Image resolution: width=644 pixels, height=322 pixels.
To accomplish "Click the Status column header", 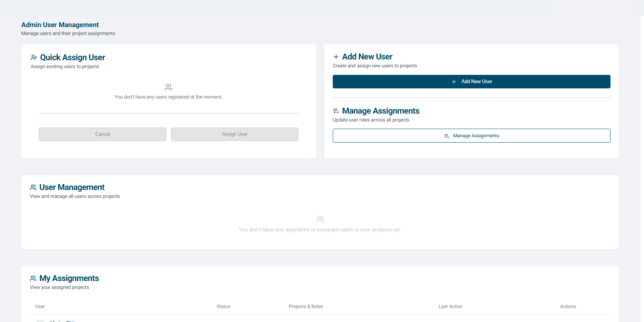I will coord(224,307).
